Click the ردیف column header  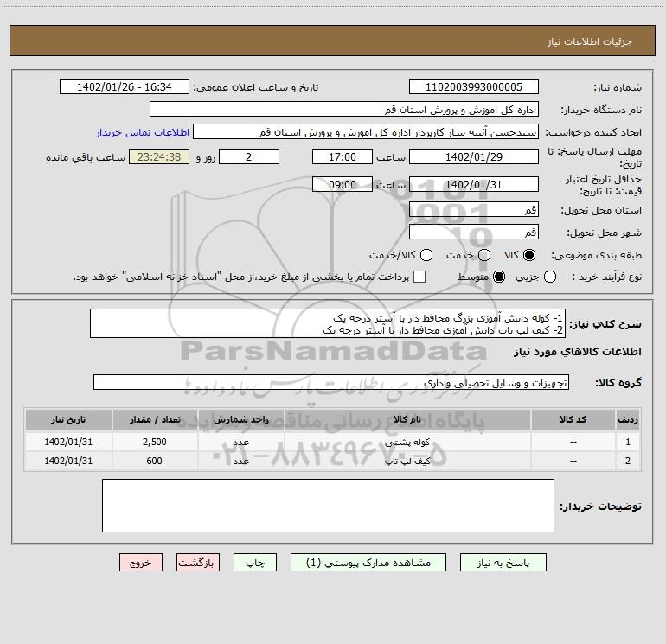(x=628, y=419)
